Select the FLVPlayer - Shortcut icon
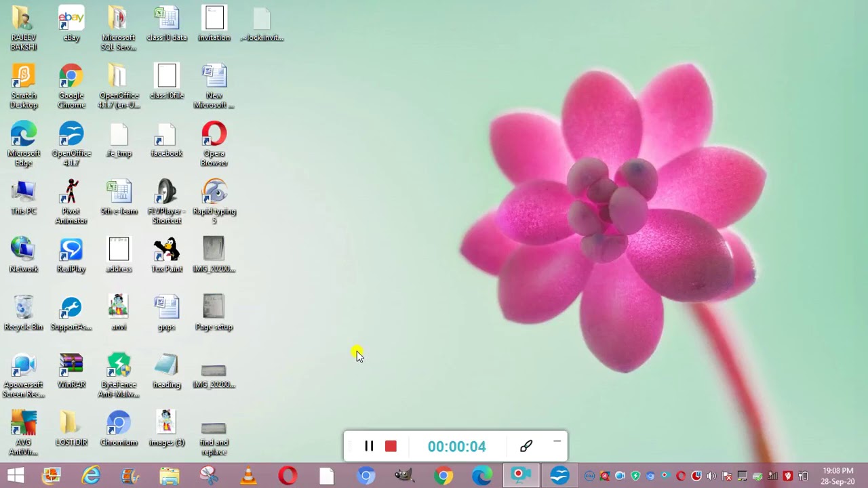The width and height of the screenshot is (868, 488). pos(167,201)
